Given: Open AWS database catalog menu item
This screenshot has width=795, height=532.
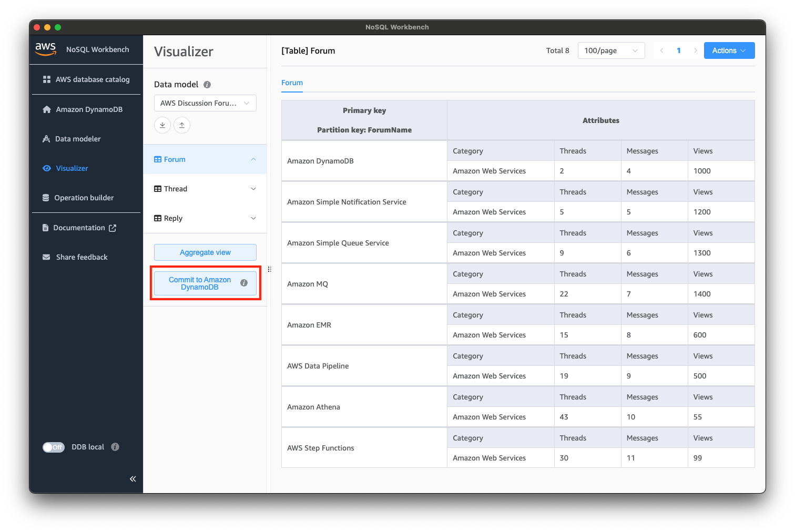Looking at the screenshot, I should pyautogui.click(x=86, y=79).
